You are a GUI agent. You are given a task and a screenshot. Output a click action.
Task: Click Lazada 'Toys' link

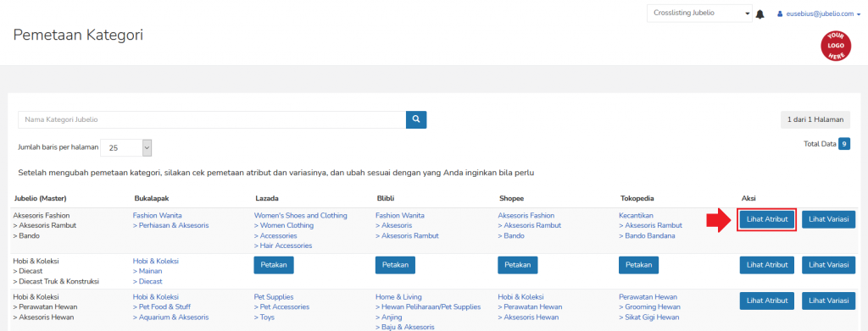pos(264,317)
